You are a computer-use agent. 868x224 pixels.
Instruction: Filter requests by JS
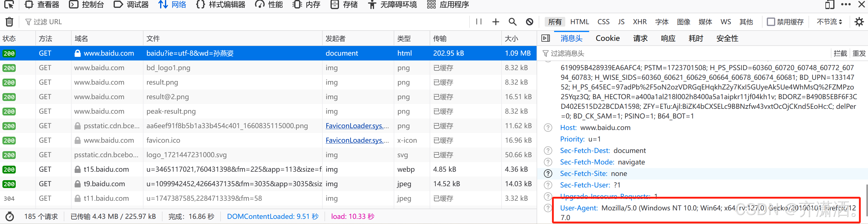pos(621,22)
